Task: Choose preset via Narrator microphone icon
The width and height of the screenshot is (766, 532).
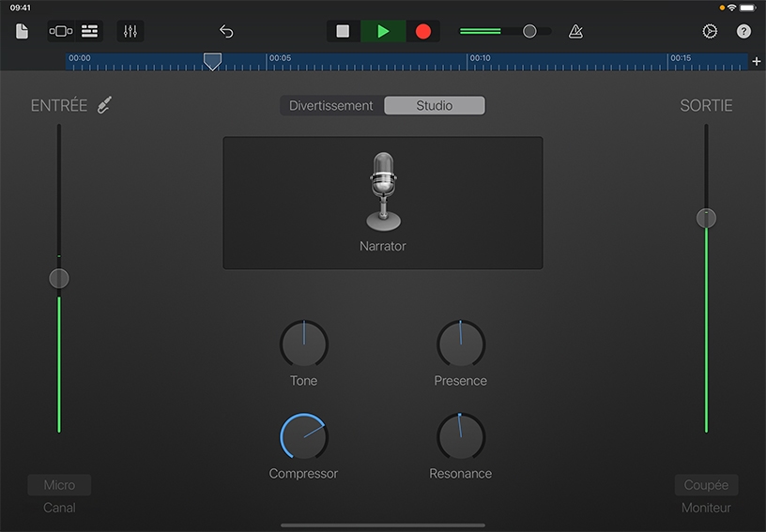Action: coord(383,191)
